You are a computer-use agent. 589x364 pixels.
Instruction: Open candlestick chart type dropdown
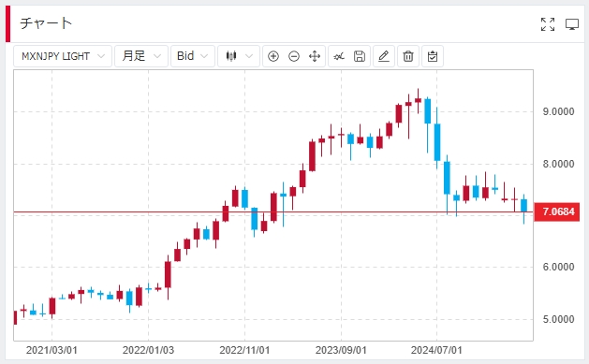click(x=239, y=56)
